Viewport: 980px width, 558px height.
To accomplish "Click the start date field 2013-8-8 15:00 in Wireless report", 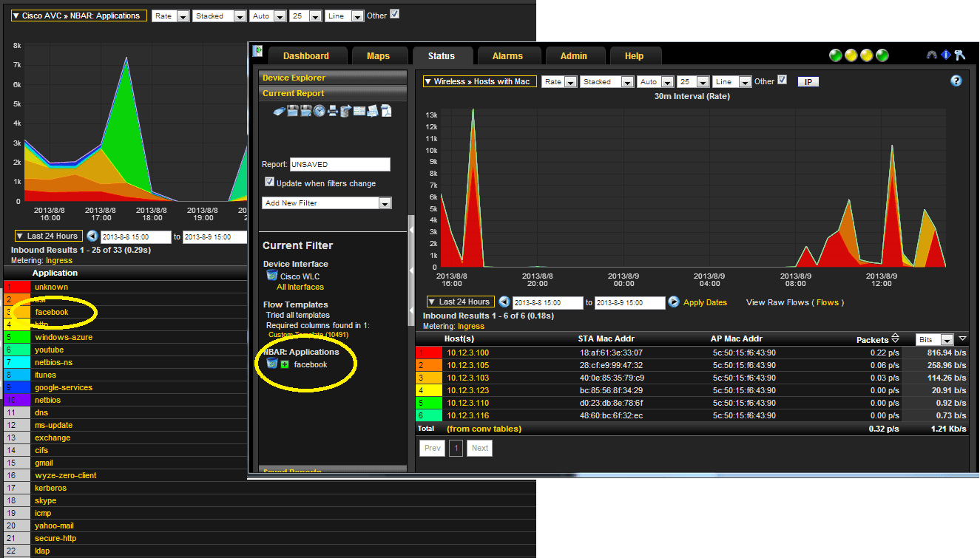I will click(548, 302).
